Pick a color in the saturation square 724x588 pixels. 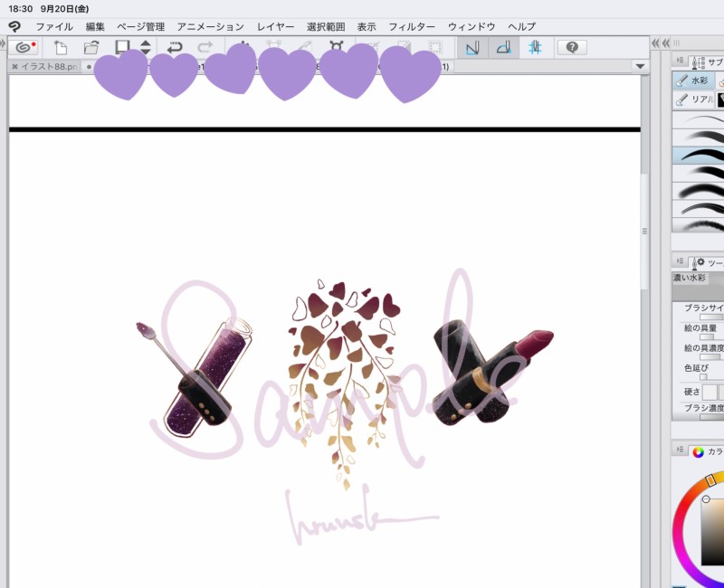tap(712, 532)
